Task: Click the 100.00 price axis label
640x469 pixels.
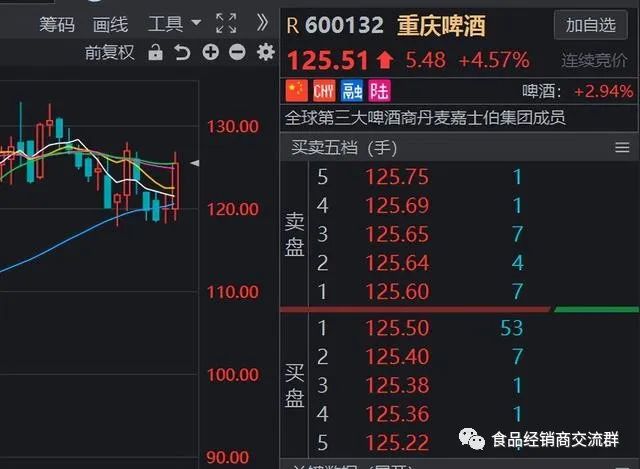Action: click(x=233, y=375)
